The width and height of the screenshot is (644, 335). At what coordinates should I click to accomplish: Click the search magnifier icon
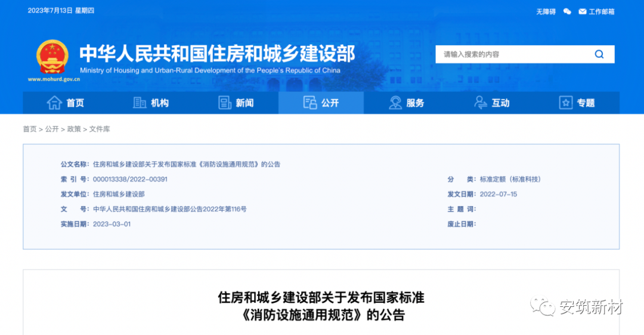tap(599, 54)
